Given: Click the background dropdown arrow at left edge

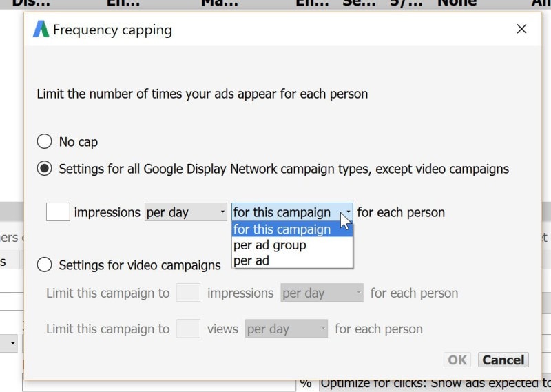Looking at the screenshot, I should (x=12, y=342).
